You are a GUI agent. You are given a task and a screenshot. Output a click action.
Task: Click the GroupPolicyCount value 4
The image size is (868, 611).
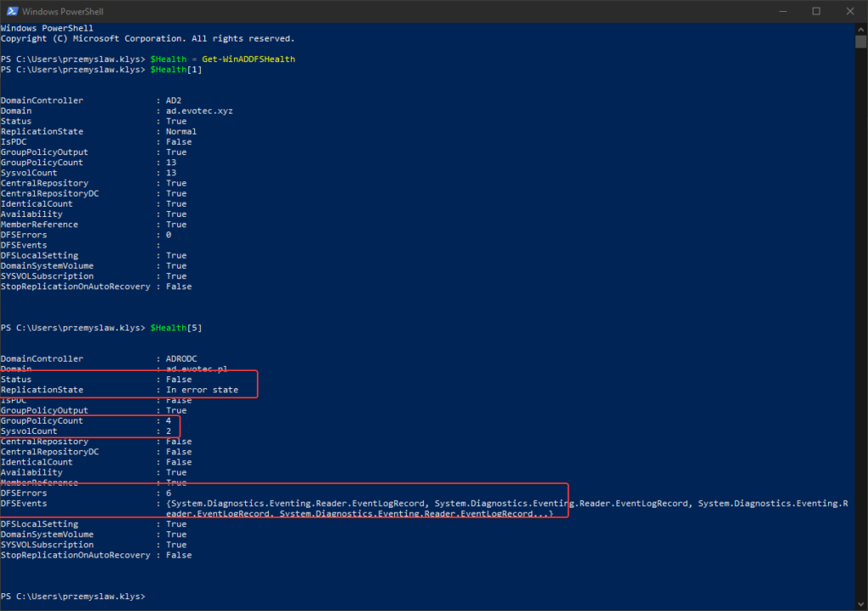click(169, 420)
